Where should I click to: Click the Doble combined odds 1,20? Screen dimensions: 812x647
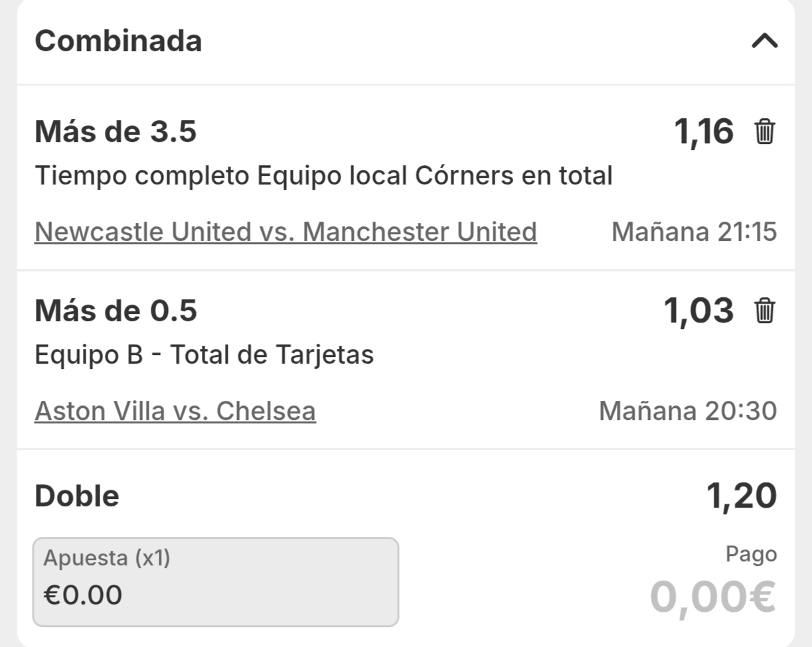(x=741, y=496)
